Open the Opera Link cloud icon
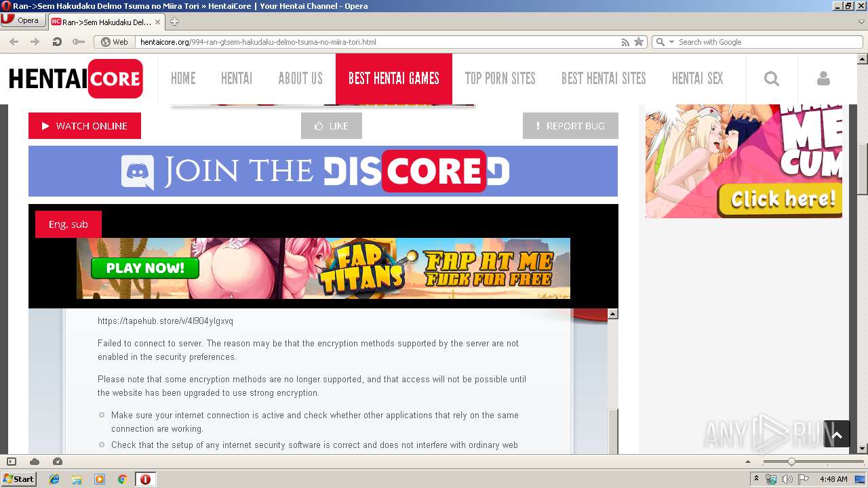The height and width of the screenshot is (488, 868). pos(35,462)
